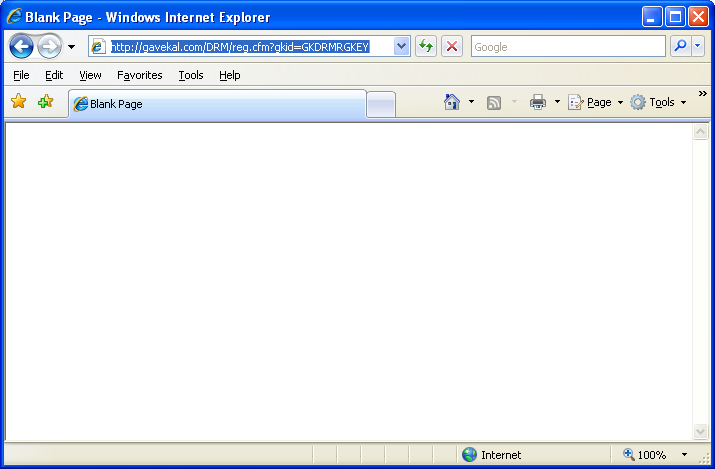
Task: Expand the address bar history dropdown
Action: pyautogui.click(x=401, y=46)
